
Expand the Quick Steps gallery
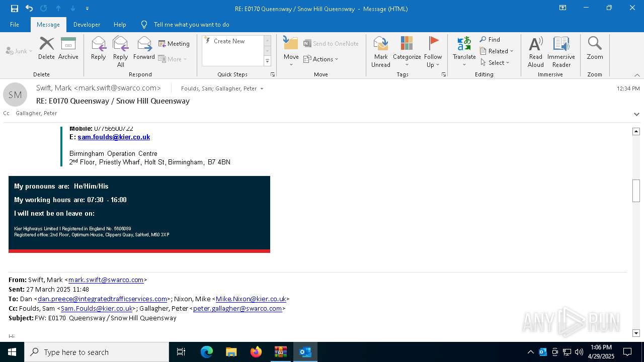(267, 61)
